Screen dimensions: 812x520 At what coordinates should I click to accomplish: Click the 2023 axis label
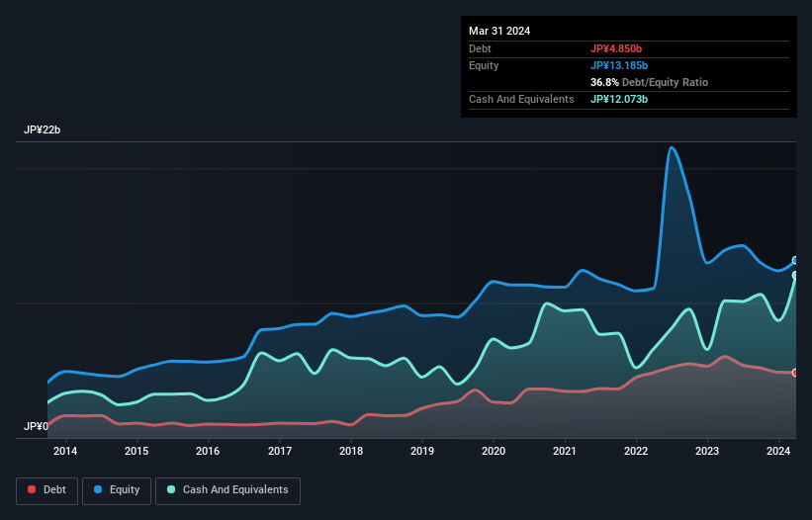tap(707, 451)
